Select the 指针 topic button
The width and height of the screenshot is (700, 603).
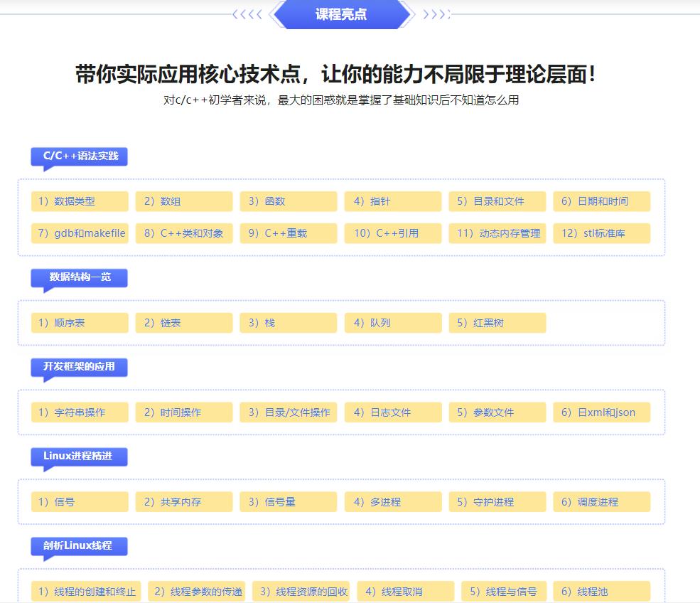(392, 201)
